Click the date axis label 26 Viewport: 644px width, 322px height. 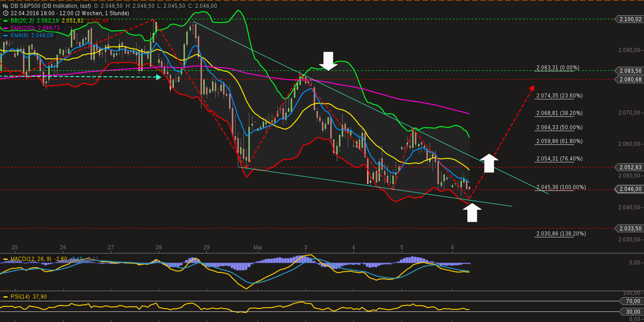coord(63,247)
